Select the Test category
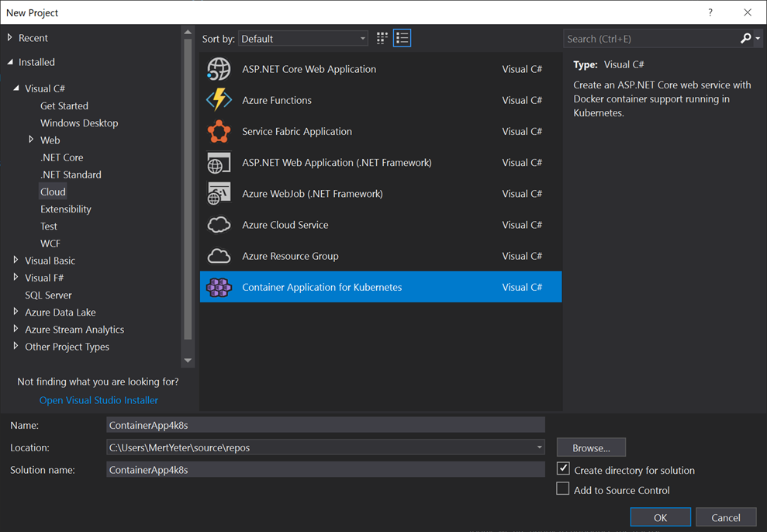This screenshot has width=767, height=532. coord(48,226)
